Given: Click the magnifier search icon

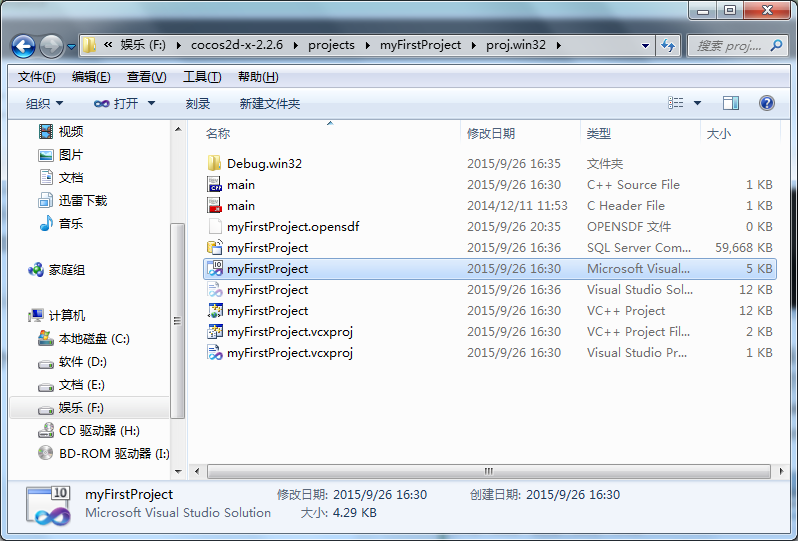Looking at the screenshot, I should (x=777, y=45).
